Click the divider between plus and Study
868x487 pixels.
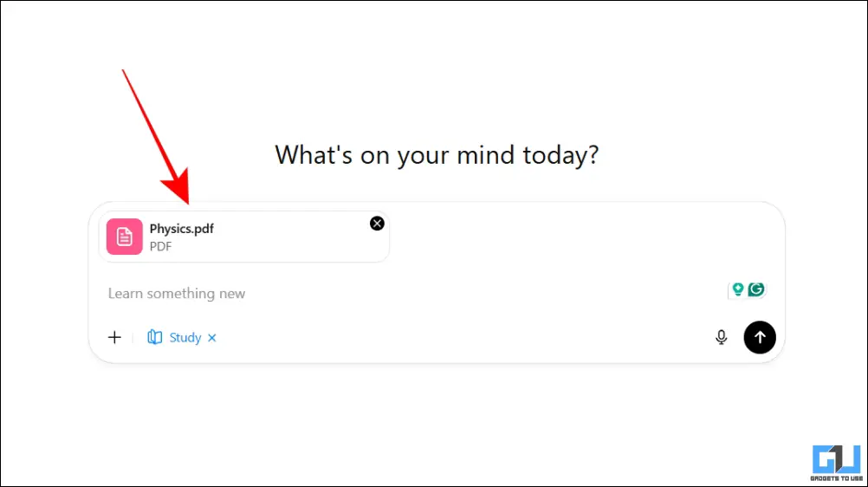click(133, 338)
